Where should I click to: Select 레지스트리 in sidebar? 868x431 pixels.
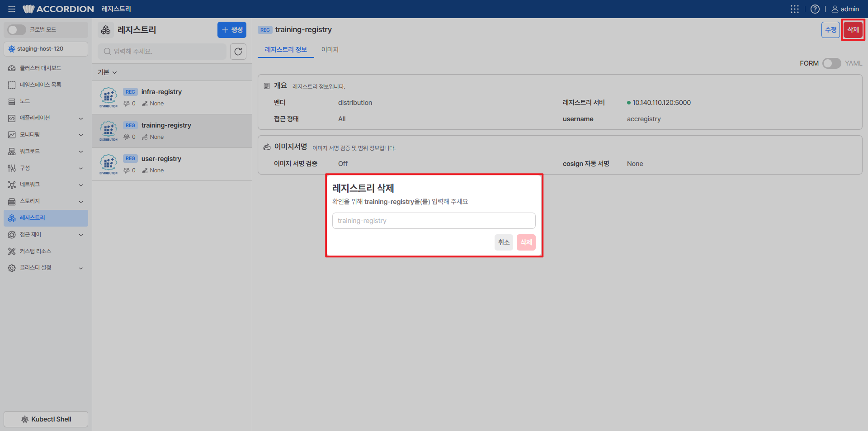46,218
